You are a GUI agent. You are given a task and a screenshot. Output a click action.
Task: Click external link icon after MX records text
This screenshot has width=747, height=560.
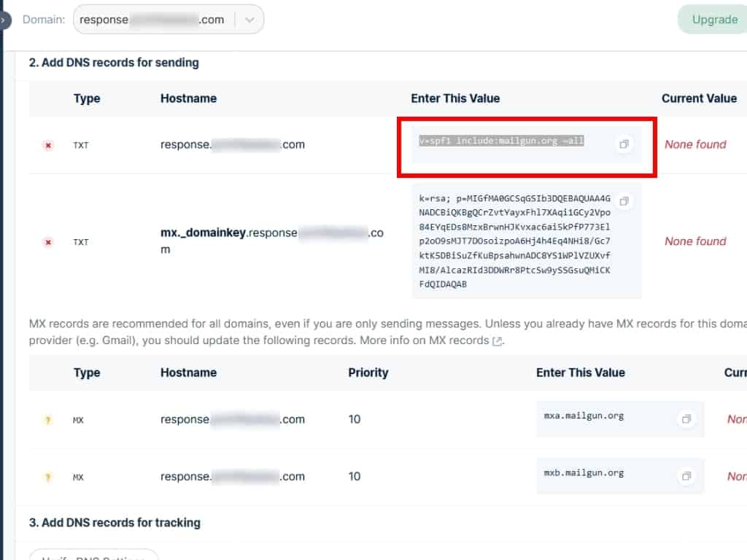498,341
